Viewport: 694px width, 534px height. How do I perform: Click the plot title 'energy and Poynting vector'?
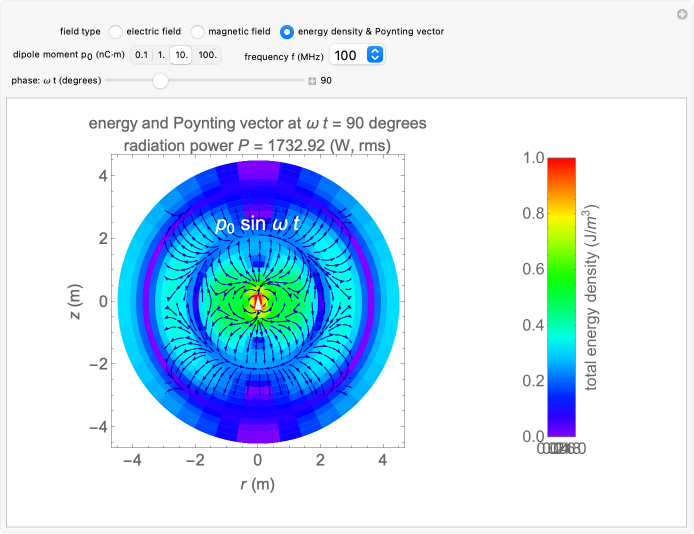257,123
